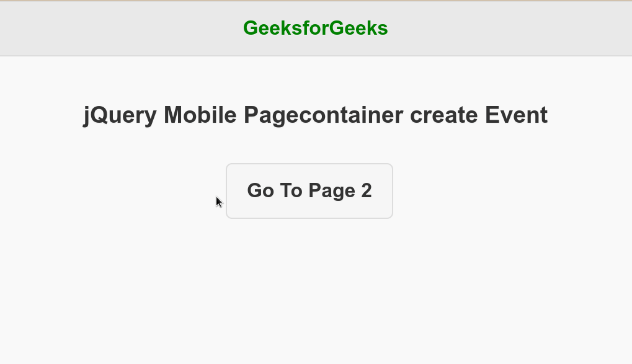Viewport: 632px width, 364px height.
Task: Select the button labeled Go To Page 2
Action: (x=309, y=190)
